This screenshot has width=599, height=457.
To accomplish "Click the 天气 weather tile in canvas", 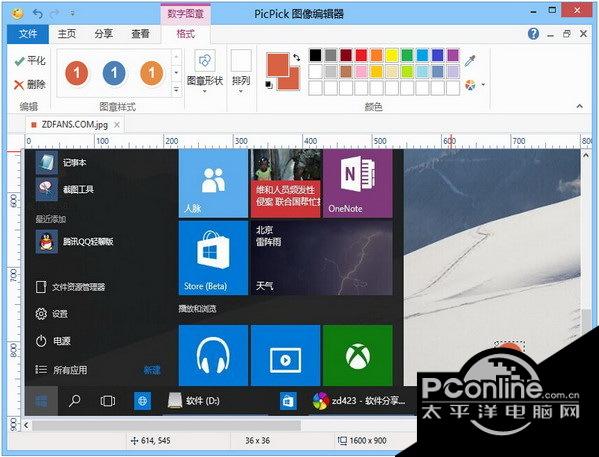I will [322, 258].
